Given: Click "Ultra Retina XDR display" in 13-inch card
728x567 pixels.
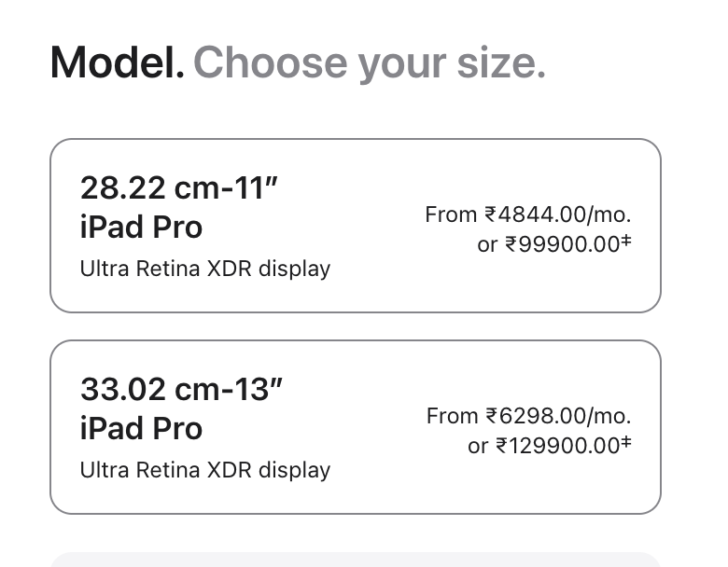Looking at the screenshot, I should point(205,470).
